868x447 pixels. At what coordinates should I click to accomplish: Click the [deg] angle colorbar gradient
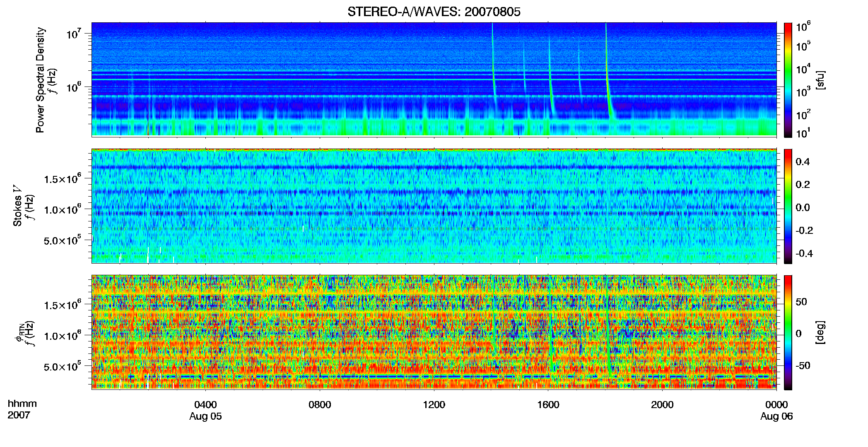pyautogui.click(x=788, y=332)
